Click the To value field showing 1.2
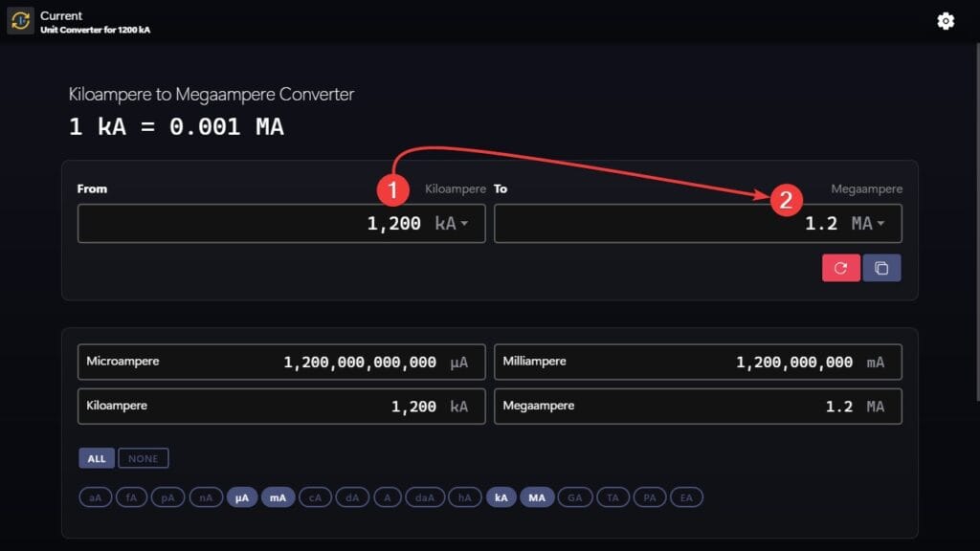 (698, 223)
